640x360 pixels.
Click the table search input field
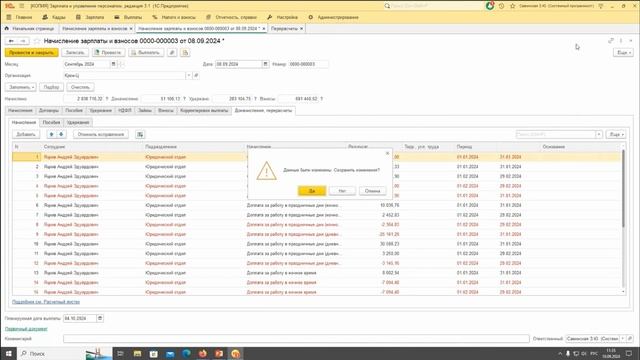tap(556, 134)
